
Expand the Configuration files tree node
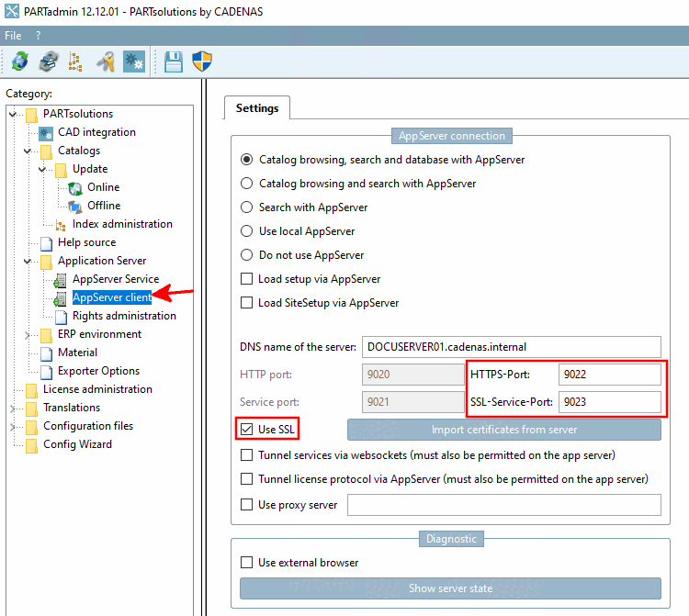click(13, 426)
